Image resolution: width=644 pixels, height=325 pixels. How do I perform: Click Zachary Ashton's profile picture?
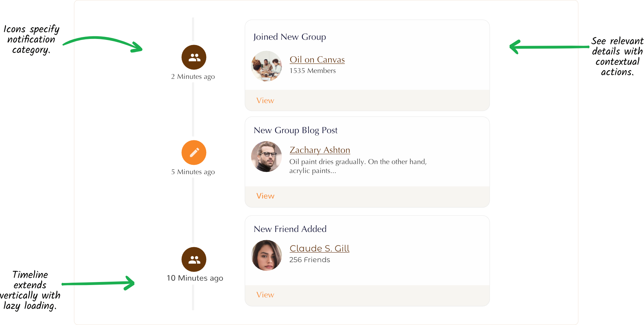(267, 156)
